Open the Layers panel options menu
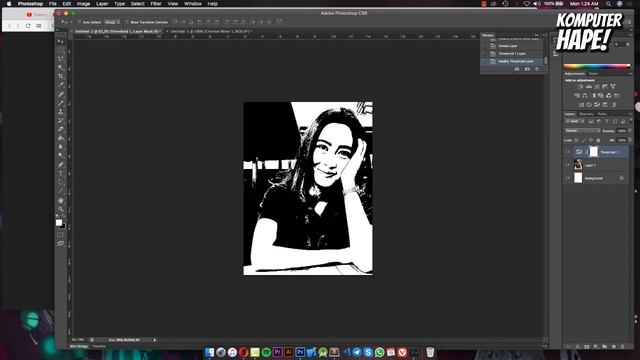Image resolution: width=640 pixels, height=360 pixels. 630,114
